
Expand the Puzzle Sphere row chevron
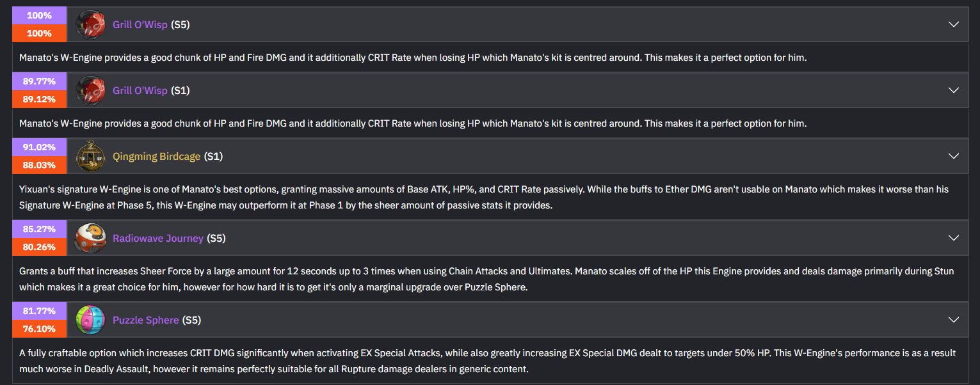(x=953, y=320)
